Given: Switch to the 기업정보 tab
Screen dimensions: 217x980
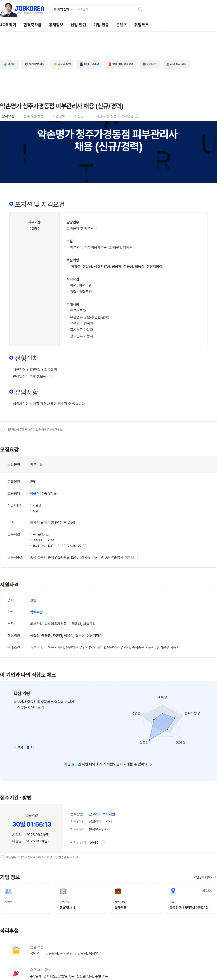Looking at the screenshot, I should coord(59,116).
